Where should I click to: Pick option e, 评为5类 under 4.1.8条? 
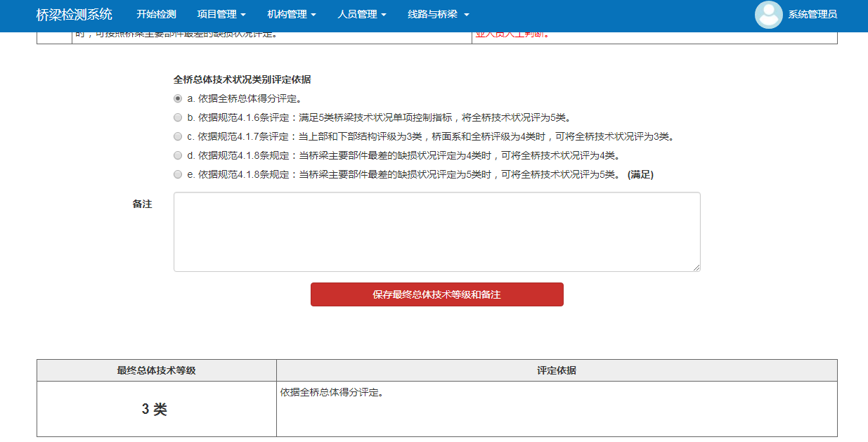click(178, 174)
